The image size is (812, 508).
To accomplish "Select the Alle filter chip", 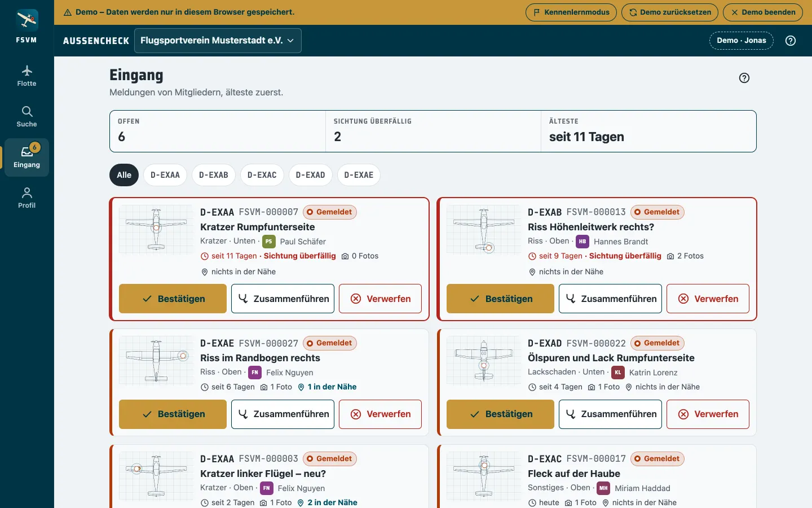I will coord(124,175).
